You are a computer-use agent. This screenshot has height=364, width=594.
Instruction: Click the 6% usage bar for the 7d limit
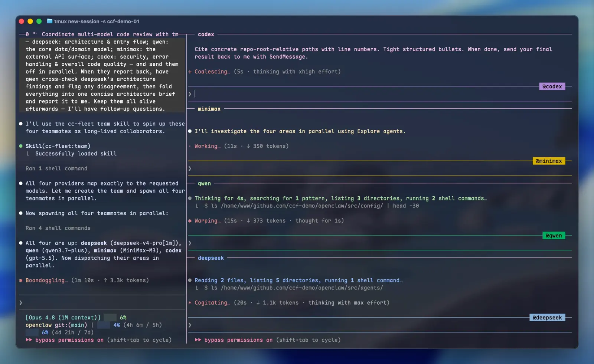point(32,332)
